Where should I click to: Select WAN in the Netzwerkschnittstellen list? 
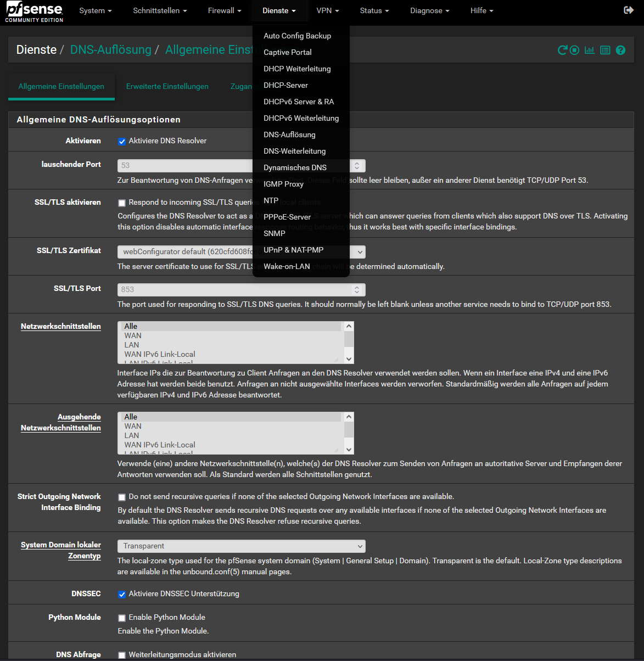click(231, 336)
